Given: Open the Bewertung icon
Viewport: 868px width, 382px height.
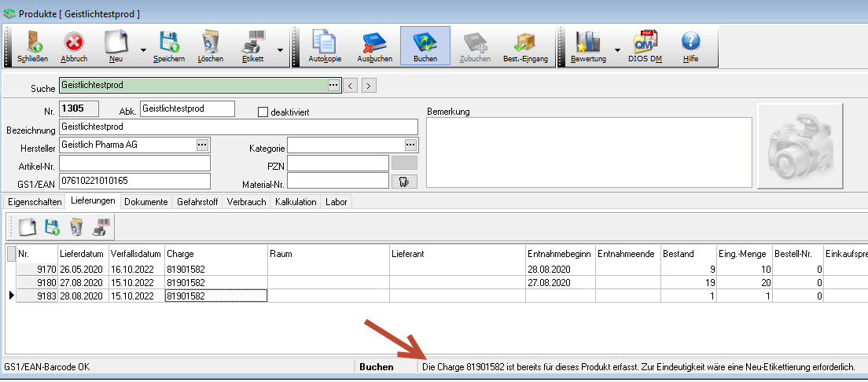Looking at the screenshot, I should [x=588, y=46].
